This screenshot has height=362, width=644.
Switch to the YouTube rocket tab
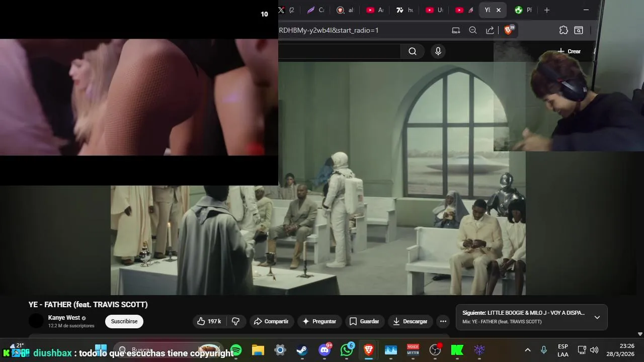click(x=464, y=10)
